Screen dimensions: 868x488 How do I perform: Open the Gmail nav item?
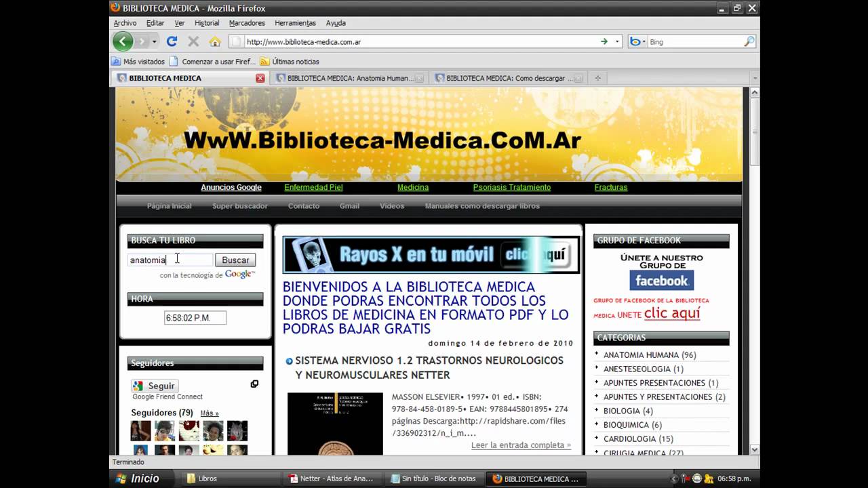tap(349, 206)
